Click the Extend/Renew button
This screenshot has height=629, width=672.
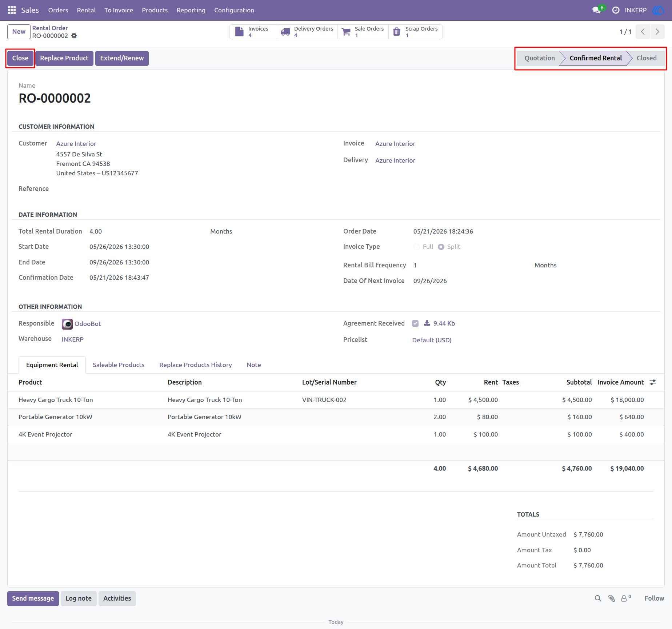(122, 58)
